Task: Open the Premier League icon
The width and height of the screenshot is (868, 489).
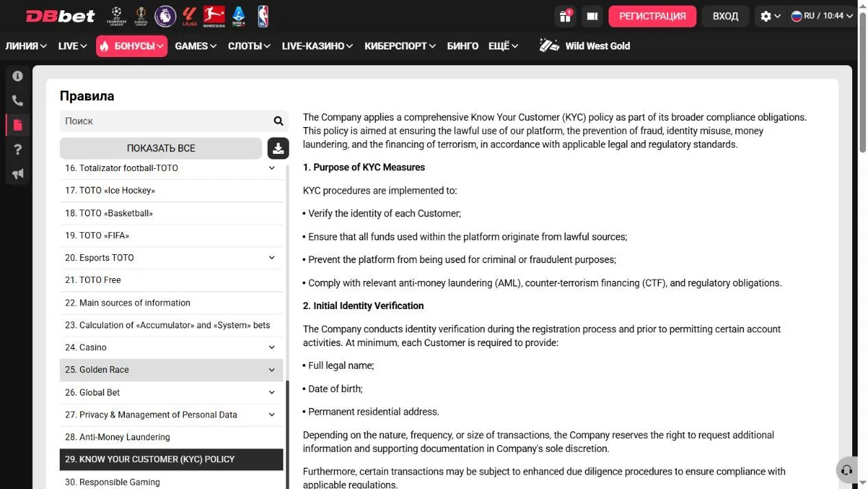Action: pyautogui.click(x=165, y=16)
